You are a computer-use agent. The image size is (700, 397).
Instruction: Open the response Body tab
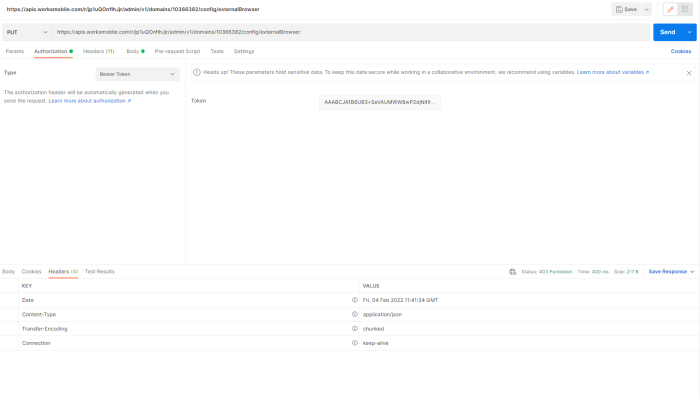click(8, 272)
